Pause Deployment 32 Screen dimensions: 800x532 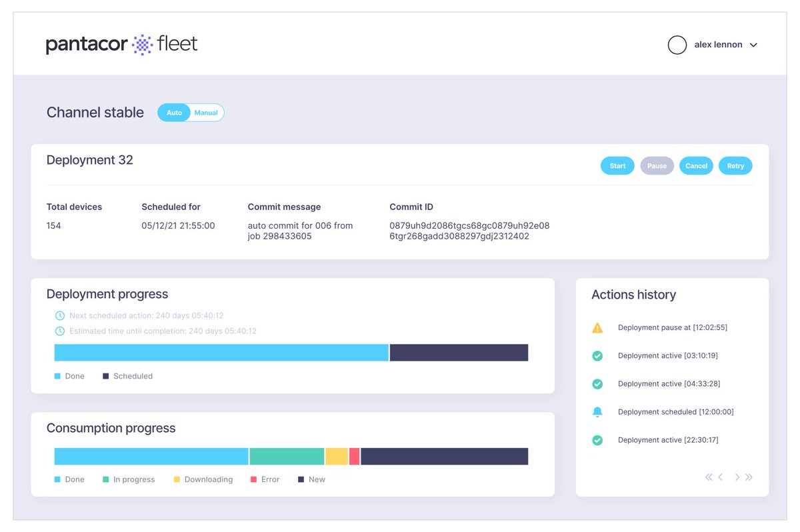click(x=657, y=166)
